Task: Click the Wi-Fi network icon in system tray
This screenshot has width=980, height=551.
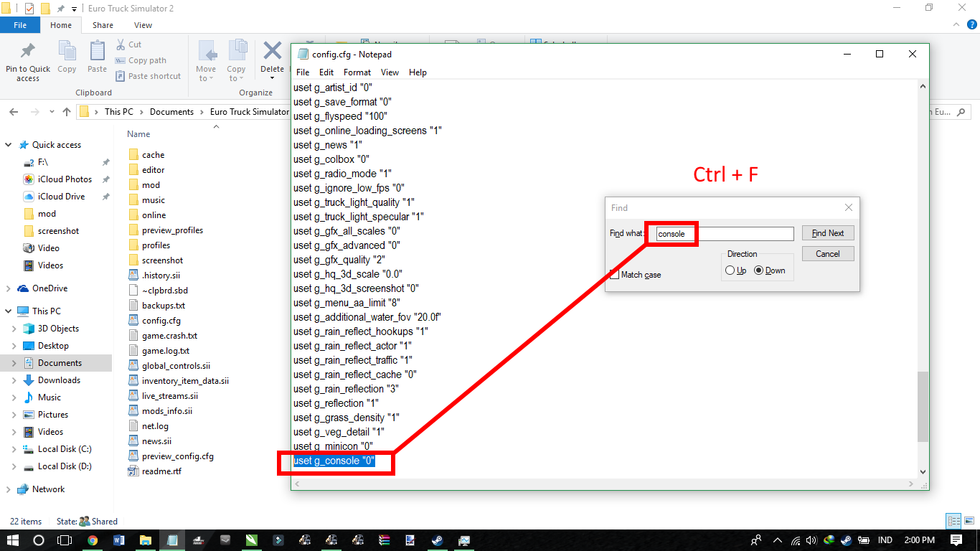Action: (796, 540)
